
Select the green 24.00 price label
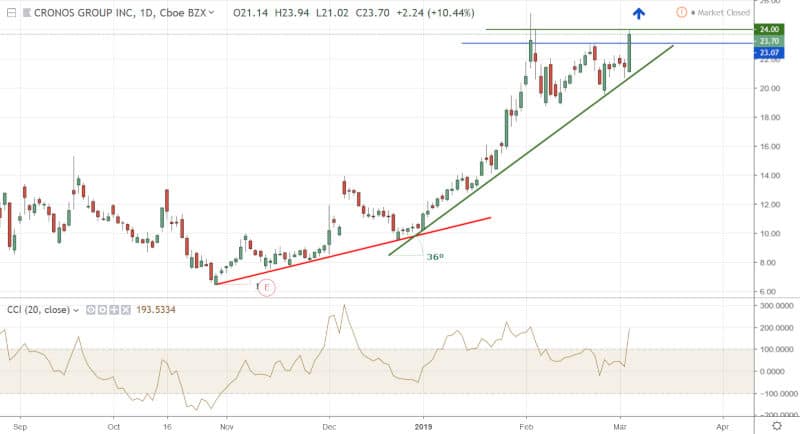(x=769, y=30)
